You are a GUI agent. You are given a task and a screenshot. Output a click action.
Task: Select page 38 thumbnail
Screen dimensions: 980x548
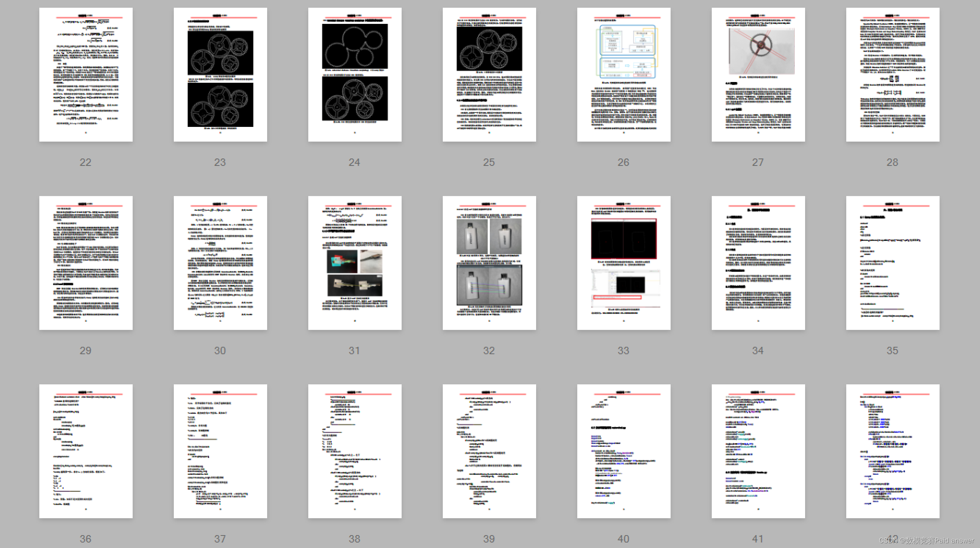pos(355,451)
